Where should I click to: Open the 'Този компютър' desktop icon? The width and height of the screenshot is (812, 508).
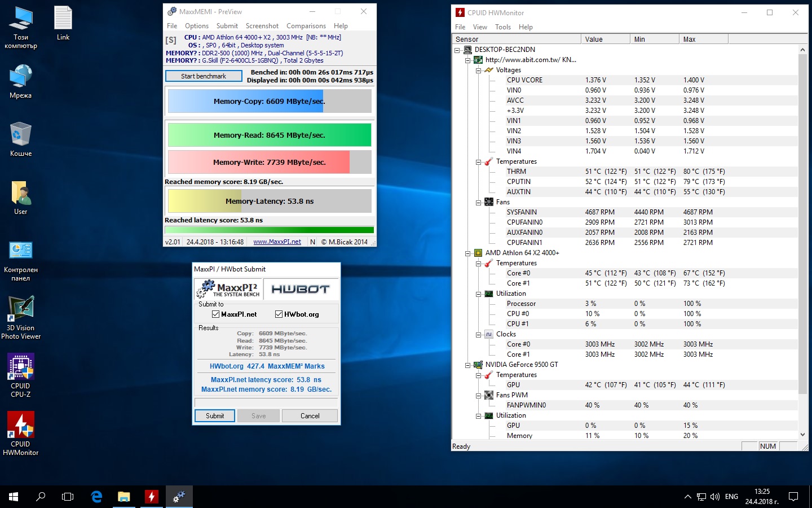point(21,28)
